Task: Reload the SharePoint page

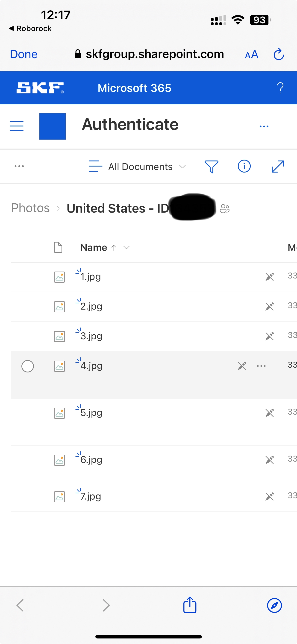Action: [x=279, y=54]
